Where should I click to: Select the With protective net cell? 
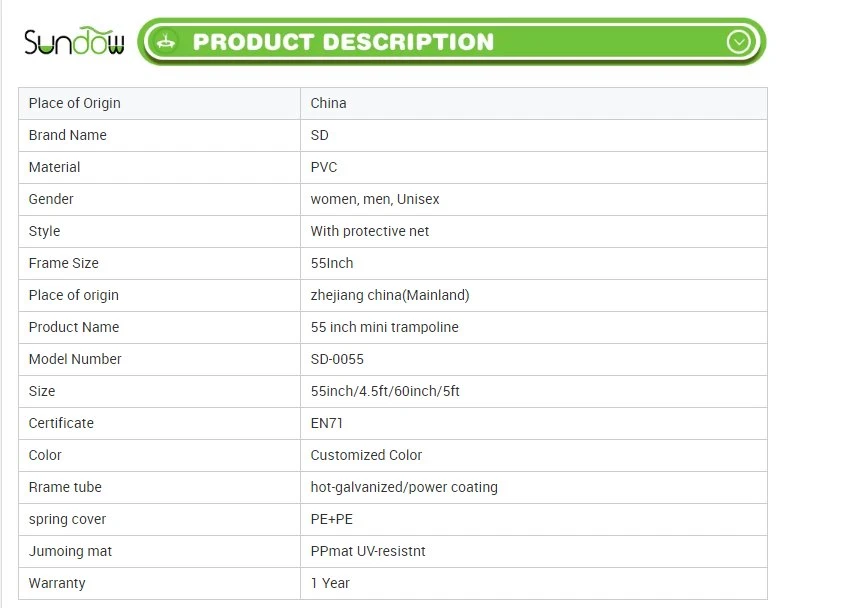coord(533,231)
